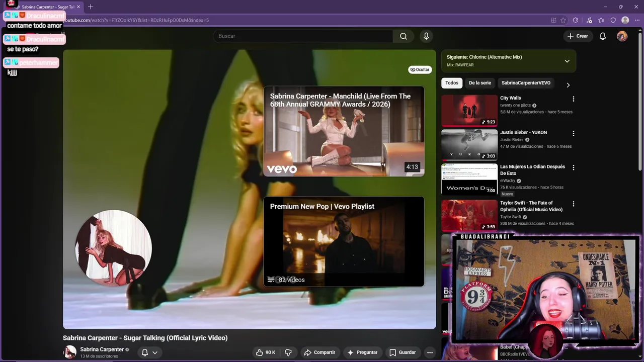The width and height of the screenshot is (644, 362).
Task: Open a new browser tab
Action: (x=91, y=7)
